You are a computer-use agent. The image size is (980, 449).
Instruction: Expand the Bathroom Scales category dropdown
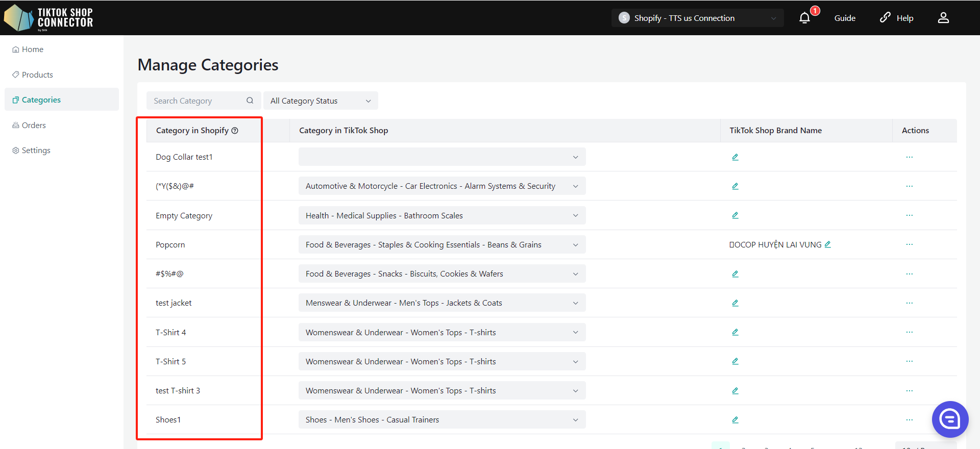(442, 215)
